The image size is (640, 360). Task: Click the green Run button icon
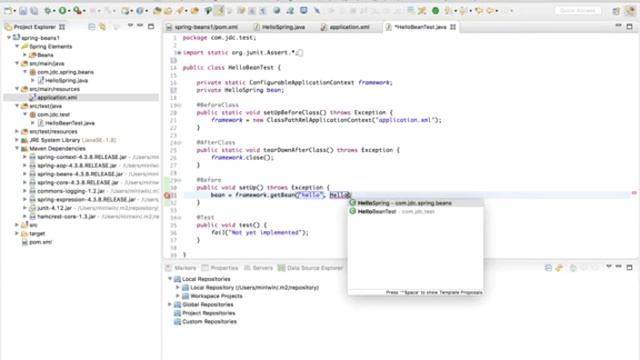62,11
